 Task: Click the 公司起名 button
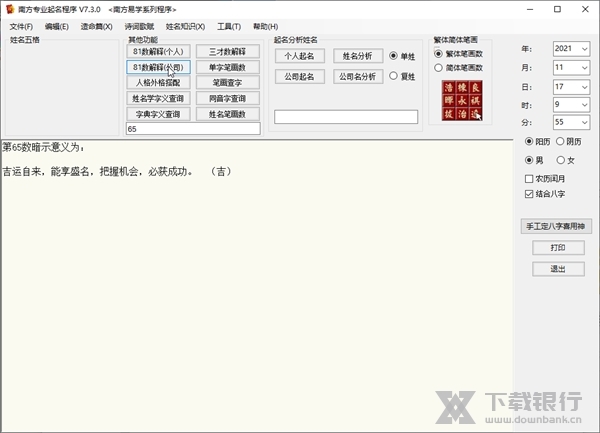click(x=300, y=77)
